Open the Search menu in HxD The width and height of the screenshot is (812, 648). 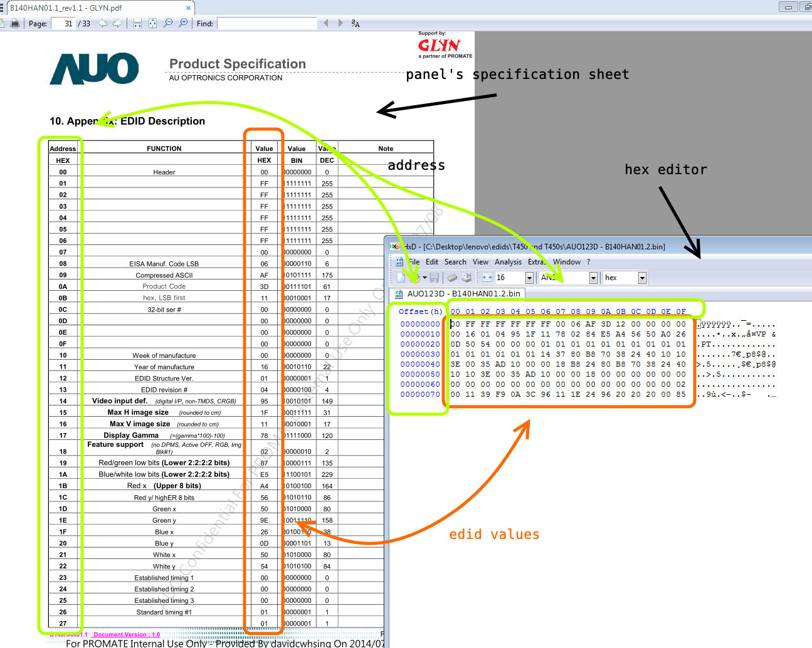455,262
